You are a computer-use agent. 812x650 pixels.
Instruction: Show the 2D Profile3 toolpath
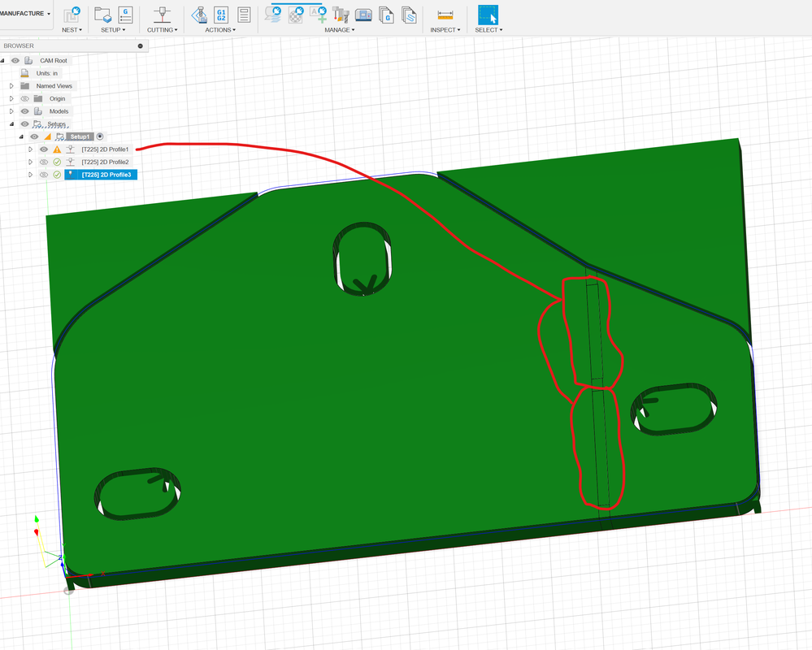(44, 175)
